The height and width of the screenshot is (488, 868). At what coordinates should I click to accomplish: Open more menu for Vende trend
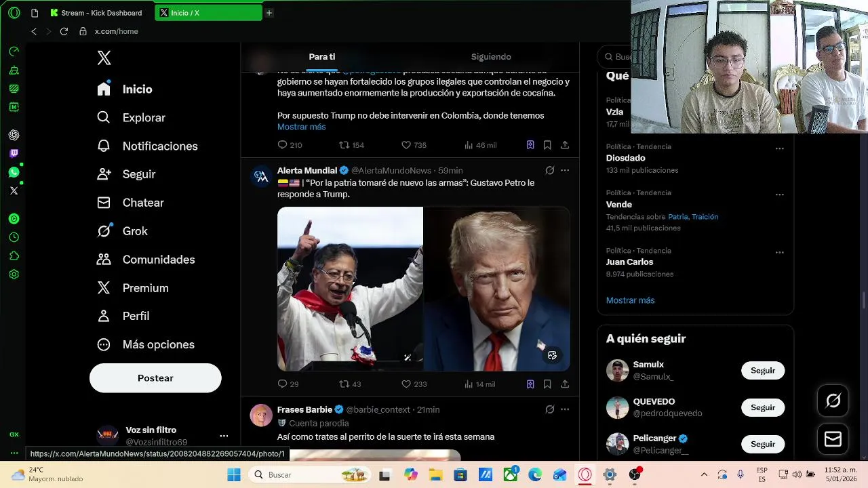coord(779,195)
